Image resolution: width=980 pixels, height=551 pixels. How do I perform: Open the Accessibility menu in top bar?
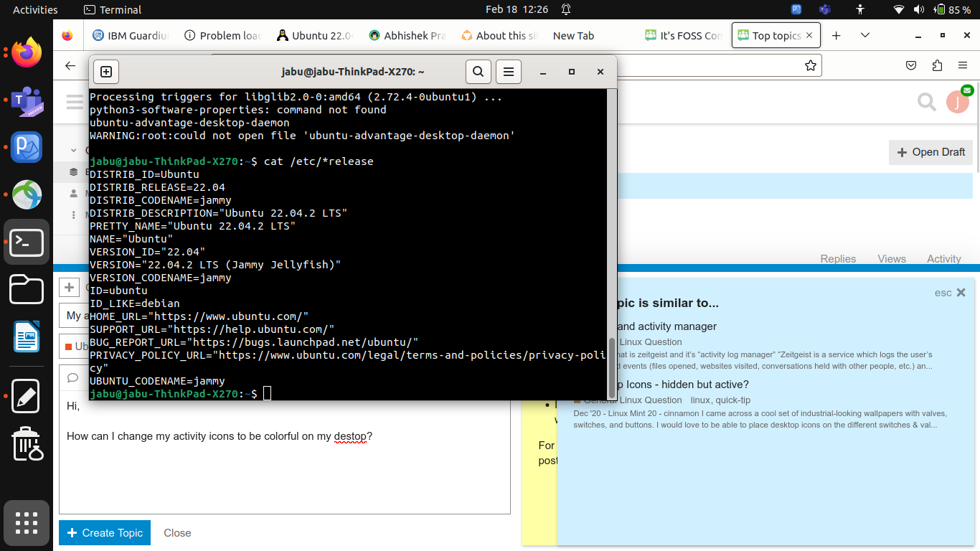860,9
